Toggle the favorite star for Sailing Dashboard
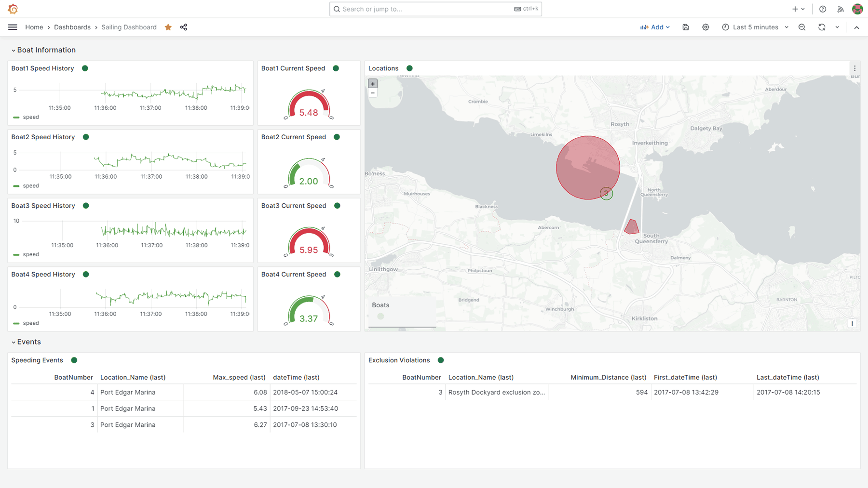The width and height of the screenshot is (868, 488). 168,27
